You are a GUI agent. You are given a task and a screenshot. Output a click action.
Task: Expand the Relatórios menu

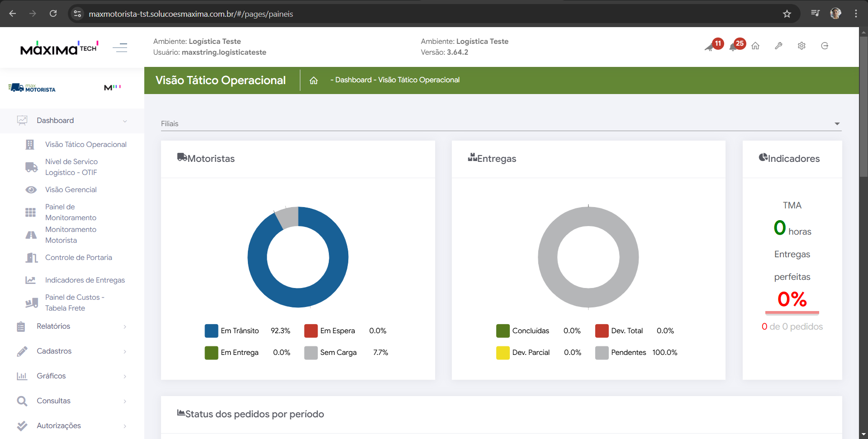click(x=72, y=326)
